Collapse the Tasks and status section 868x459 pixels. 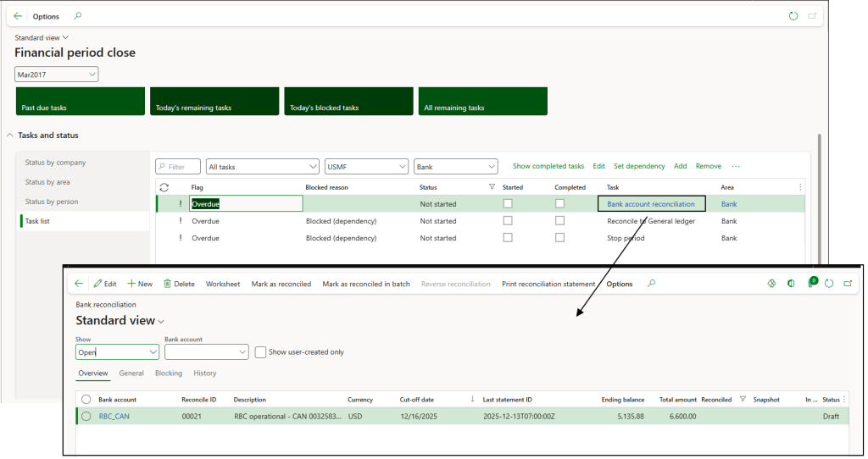point(9,135)
